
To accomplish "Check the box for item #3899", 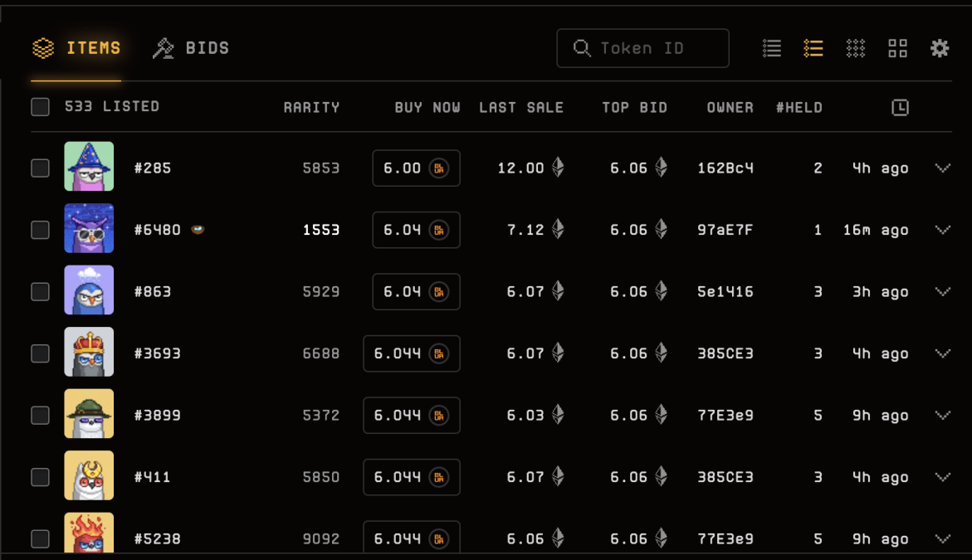I will (41, 415).
